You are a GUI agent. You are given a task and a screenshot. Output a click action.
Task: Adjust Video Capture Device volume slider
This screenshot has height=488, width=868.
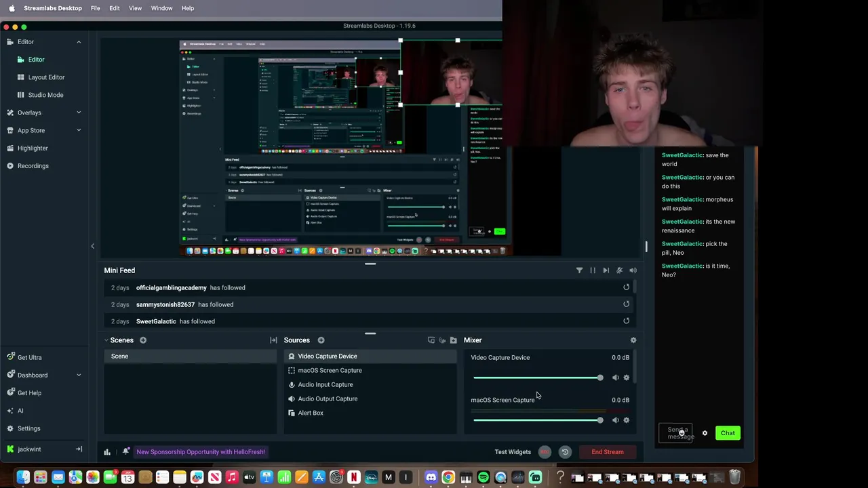click(538, 378)
